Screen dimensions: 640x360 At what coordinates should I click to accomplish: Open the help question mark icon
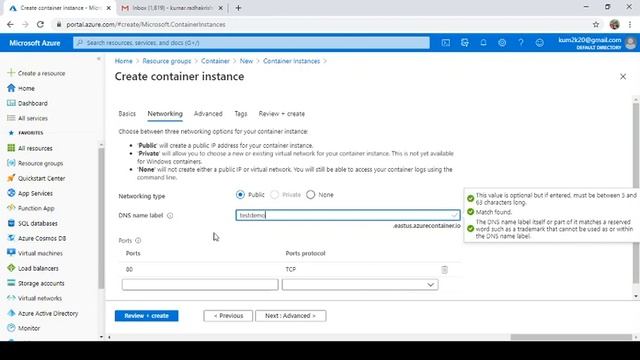tap(521, 43)
